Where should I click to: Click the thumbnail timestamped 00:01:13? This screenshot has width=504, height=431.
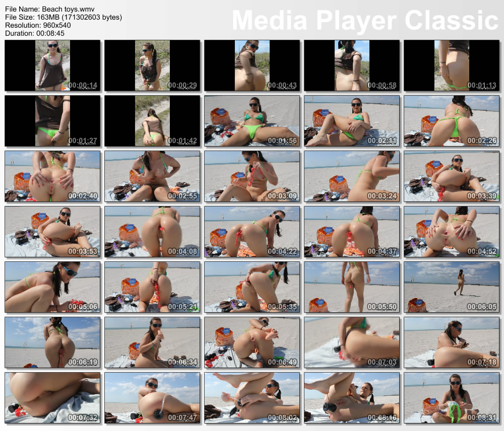coord(452,65)
